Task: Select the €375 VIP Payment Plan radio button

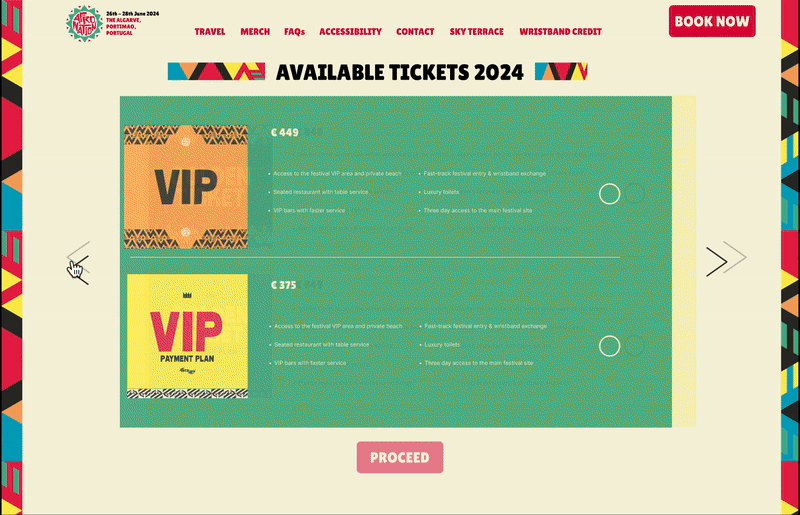Action: [x=609, y=346]
